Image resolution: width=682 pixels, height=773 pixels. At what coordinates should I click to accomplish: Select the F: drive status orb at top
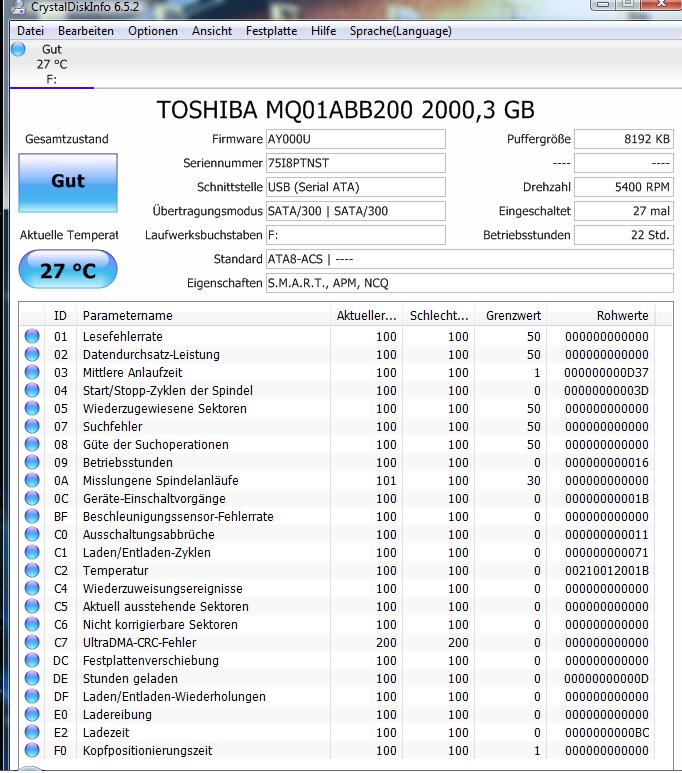[18, 49]
